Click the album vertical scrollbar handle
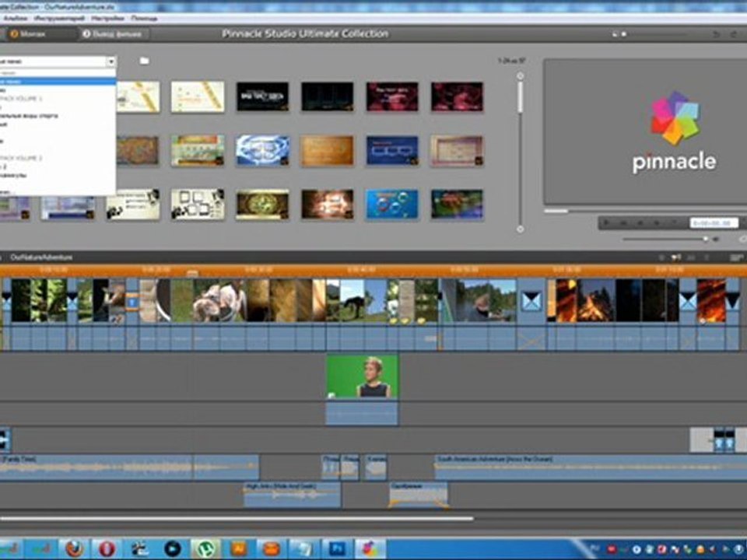The image size is (747, 560). [x=521, y=97]
